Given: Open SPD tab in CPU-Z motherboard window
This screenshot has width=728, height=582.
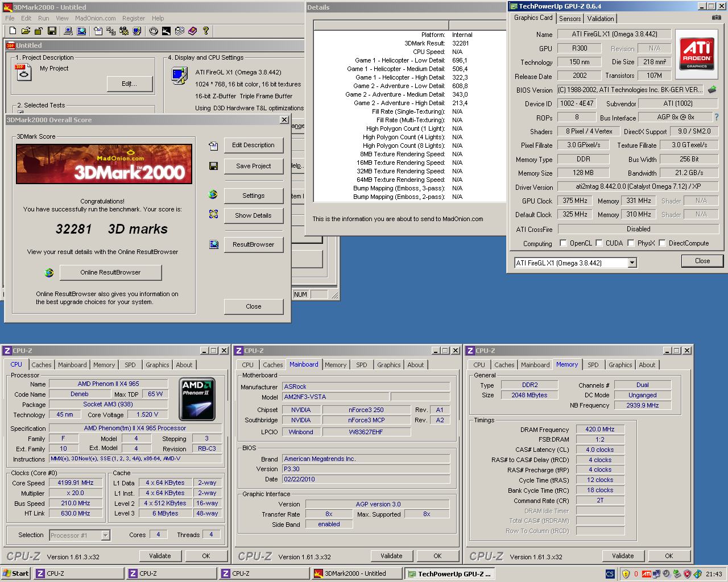Looking at the screenshot, I should pos(362,365).
